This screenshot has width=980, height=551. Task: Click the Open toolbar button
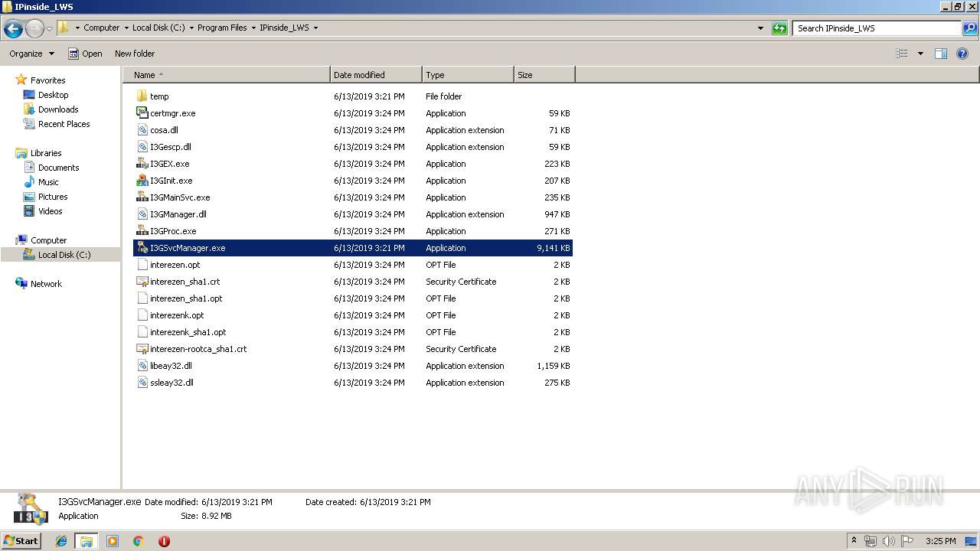click(85, 54)
